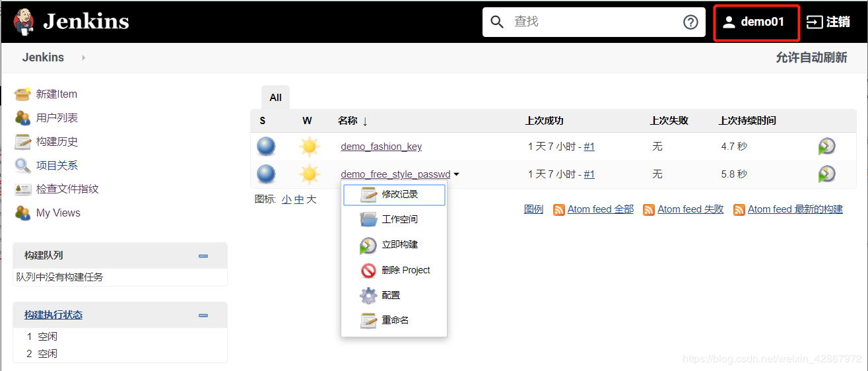This screenshot has height=371, width=868.
Task: Open build #1 link of demo_fashion_key
Action: 589,147
